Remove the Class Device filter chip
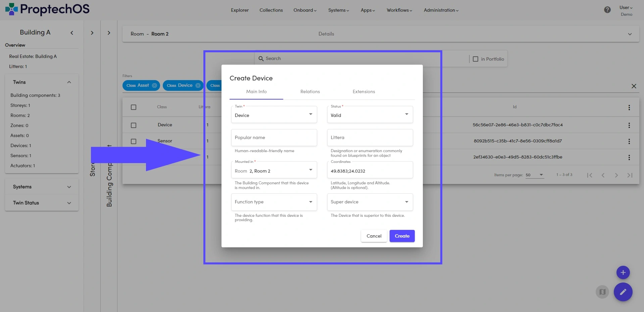Screen dimensions: 644x312 198,85
